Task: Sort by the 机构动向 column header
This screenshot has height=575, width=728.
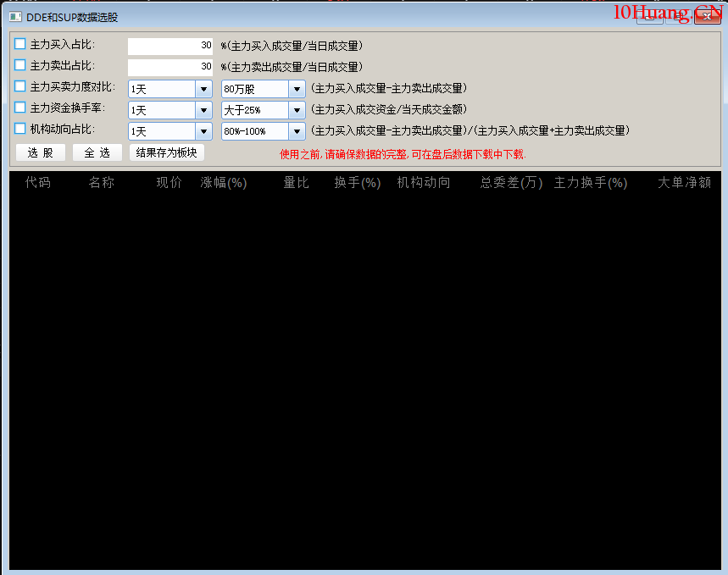Action: 424,182
